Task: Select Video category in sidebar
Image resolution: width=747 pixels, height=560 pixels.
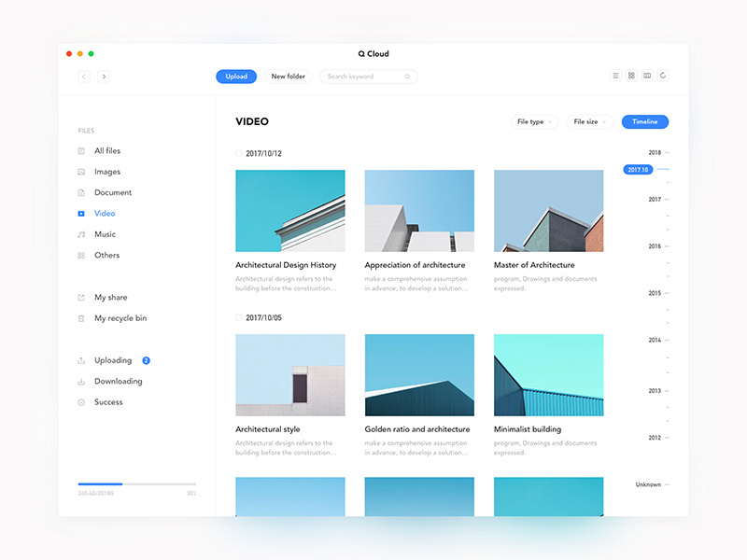Action: [x=105, y=214]
